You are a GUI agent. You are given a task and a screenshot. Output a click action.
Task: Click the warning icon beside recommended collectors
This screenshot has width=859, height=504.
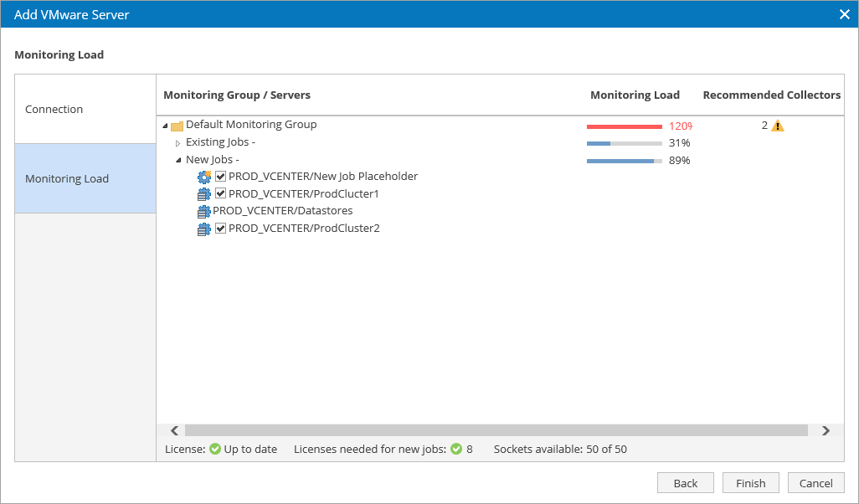(778, 126)
